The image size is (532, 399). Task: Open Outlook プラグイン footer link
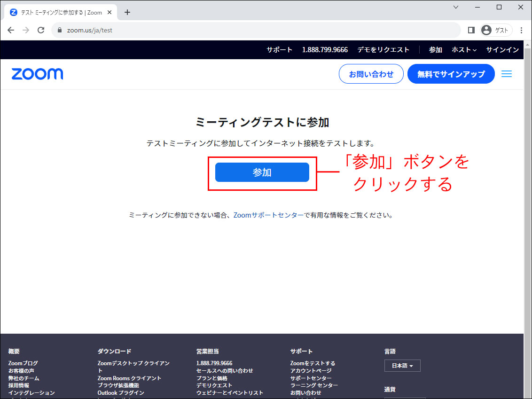pyautogui.click(x=121, y=393)
